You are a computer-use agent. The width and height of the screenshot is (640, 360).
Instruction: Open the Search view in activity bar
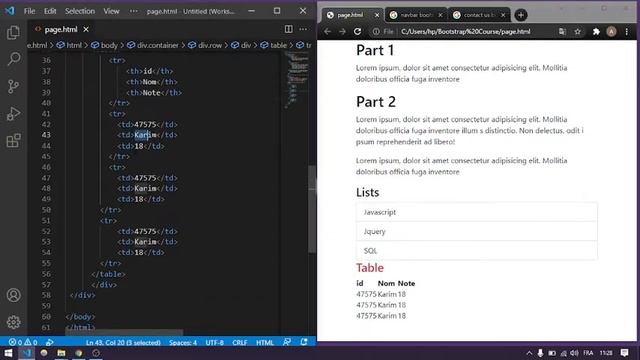[13, 59]
